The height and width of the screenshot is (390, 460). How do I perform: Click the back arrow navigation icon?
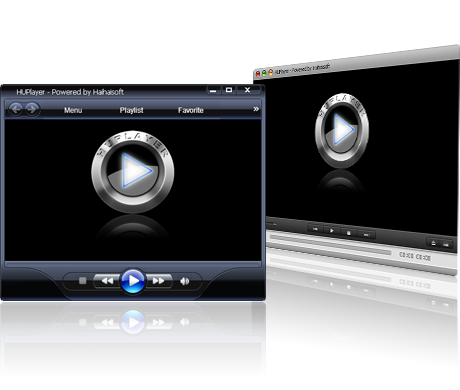(x=15, y=109)
